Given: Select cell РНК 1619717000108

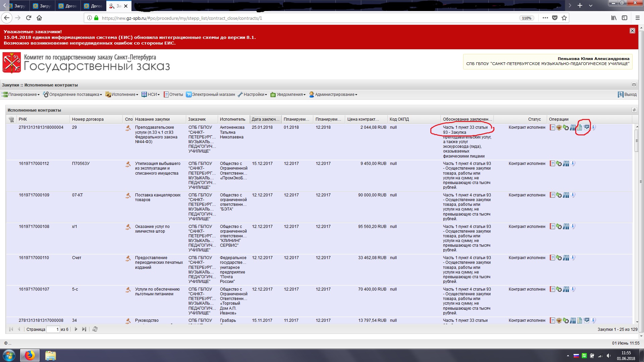Looking at the screenshot, I should (34, 227).
